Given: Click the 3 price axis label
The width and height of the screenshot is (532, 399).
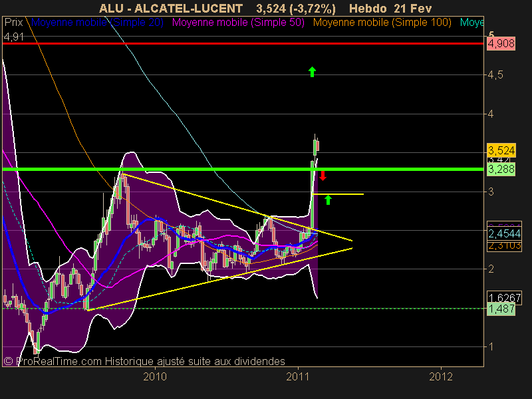Looking at the screenshot, I should click(491, 192).
